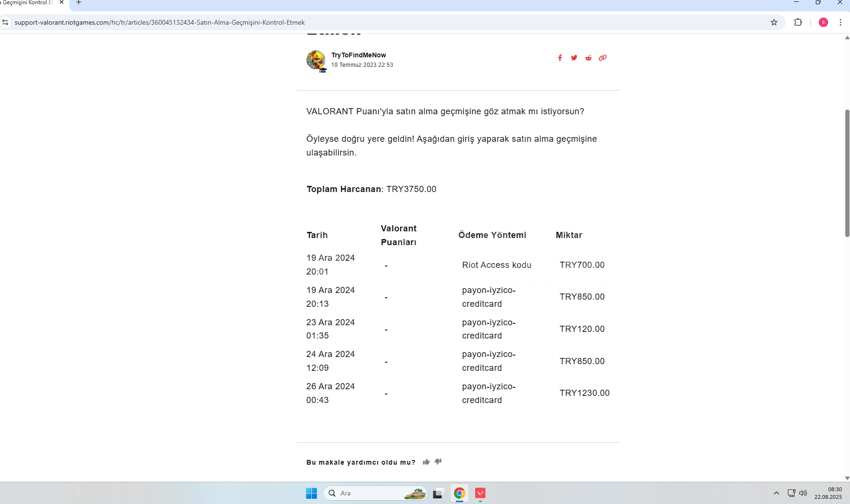This screenshot has height=504, width=850.
Task: Click the amount TRY700.00
Action: tap(582, 265)
